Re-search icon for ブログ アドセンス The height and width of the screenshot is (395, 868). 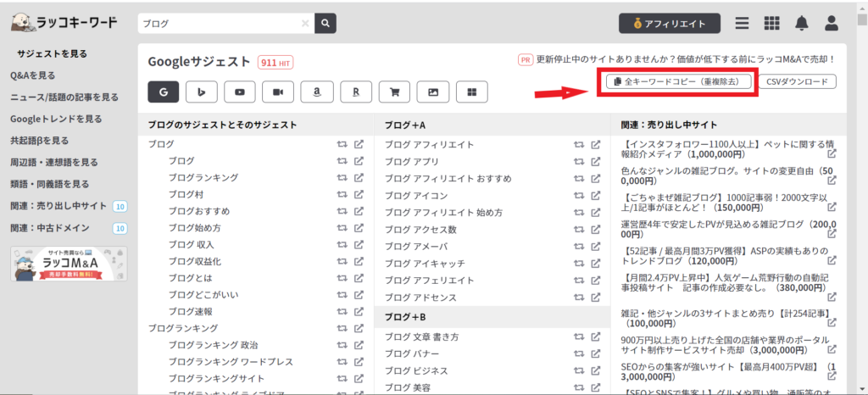click(578, 298)
